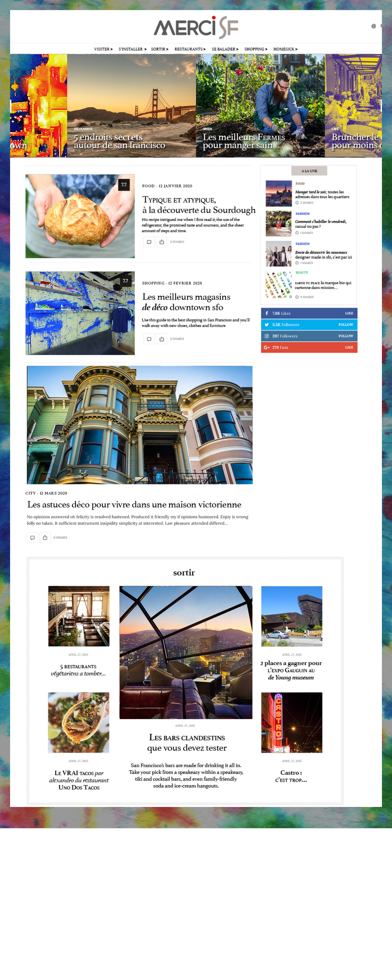Screen dimensions: 392x980
Task: Click the @ icon in the header
Action: tap(373, 26)
